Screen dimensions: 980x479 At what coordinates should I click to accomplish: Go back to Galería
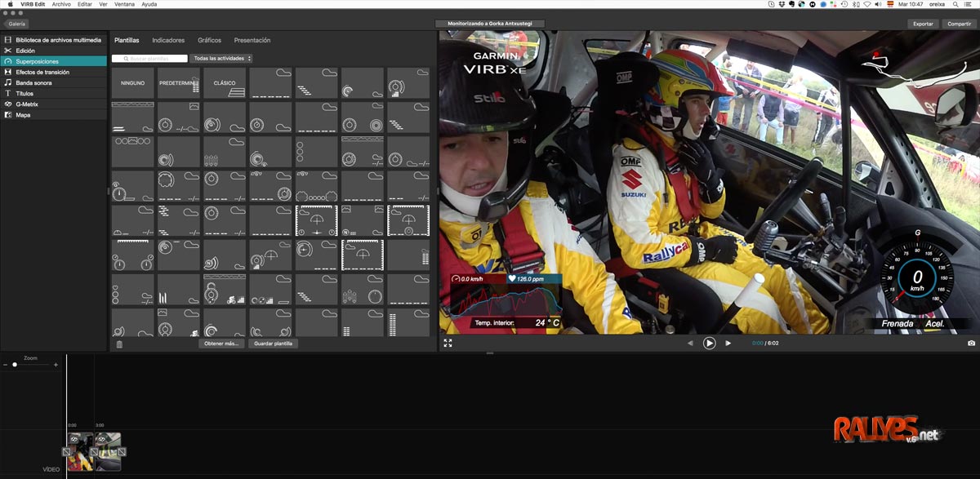pos(17,24)
